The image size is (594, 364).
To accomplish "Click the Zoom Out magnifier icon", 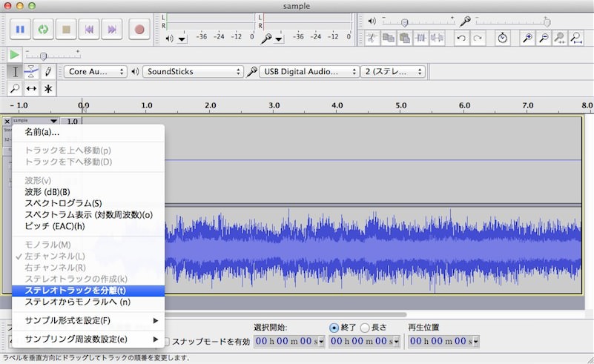I will (x=544, y=38).
